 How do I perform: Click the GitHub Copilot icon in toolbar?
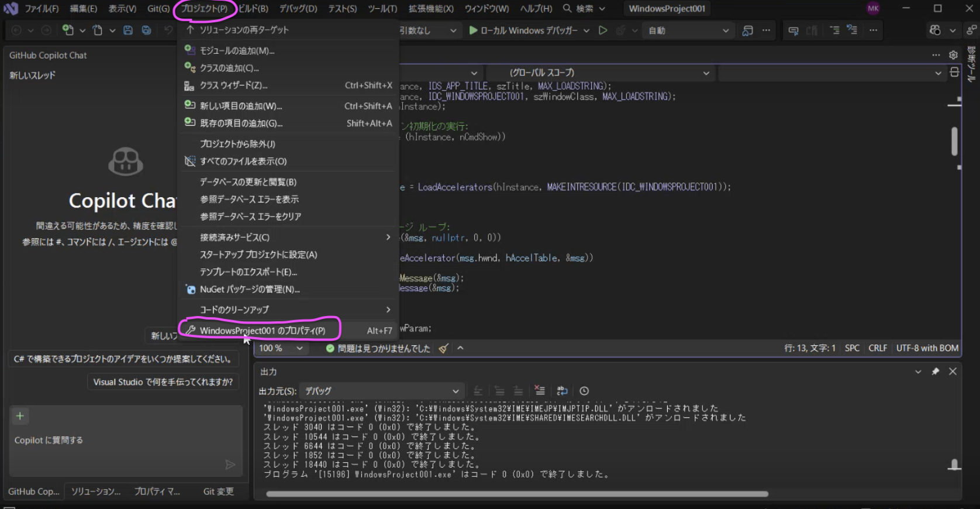(935, 30)
